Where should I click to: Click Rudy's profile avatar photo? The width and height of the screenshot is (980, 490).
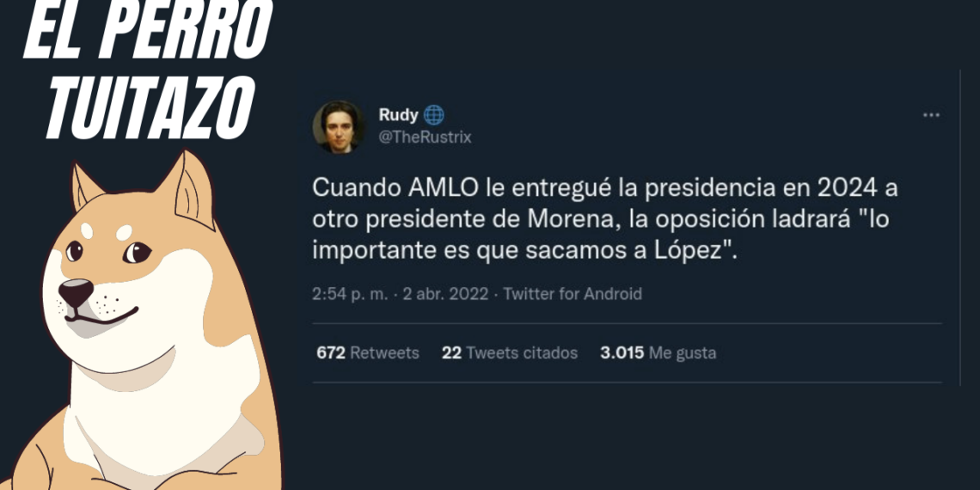tap(339, 127)
